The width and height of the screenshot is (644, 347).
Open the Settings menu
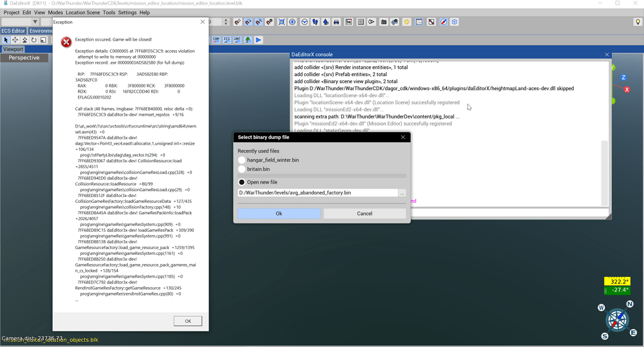pyautogui.click(x=128, y=12)
